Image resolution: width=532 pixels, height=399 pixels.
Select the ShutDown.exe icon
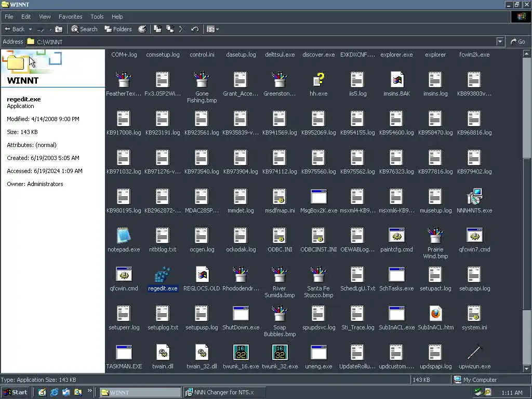click(241, 313)
